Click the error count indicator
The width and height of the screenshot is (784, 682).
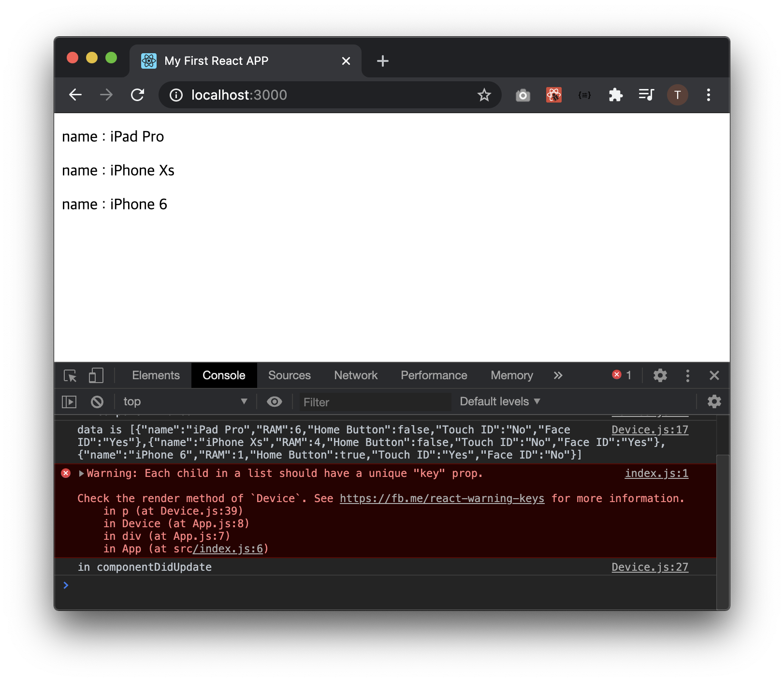tap(622, 375)
